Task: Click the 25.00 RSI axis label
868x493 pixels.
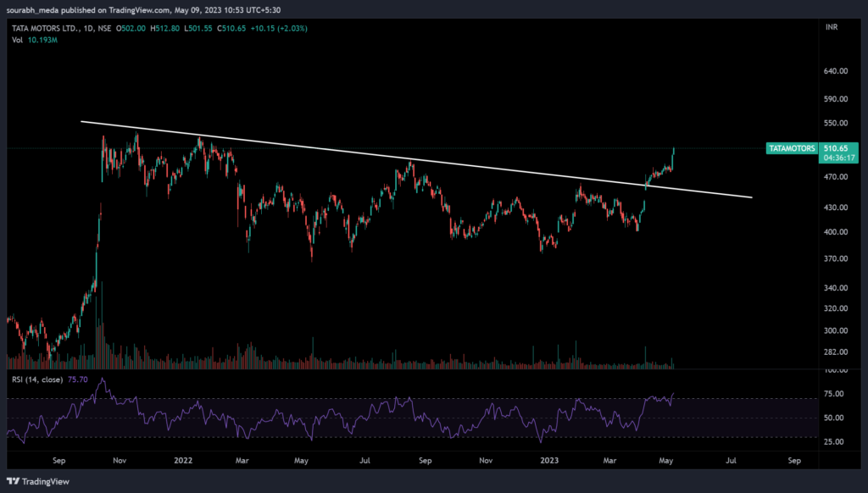Action: [x=834, y=441]
